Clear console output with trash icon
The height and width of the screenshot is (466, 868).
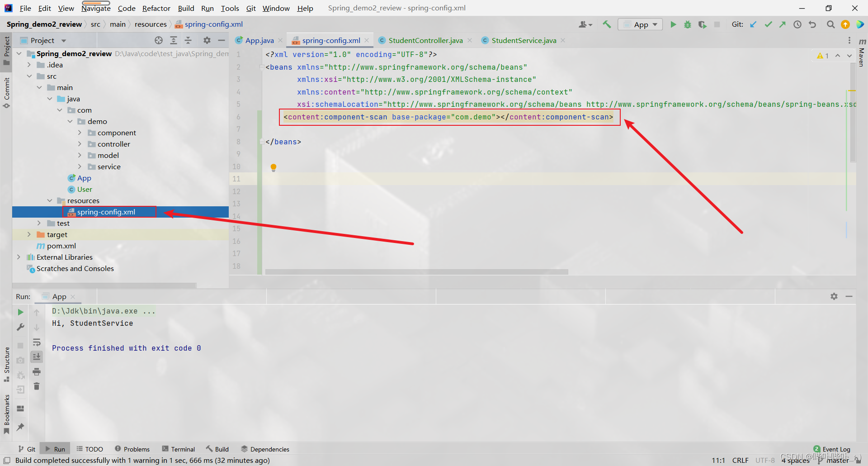pos(37,386)
